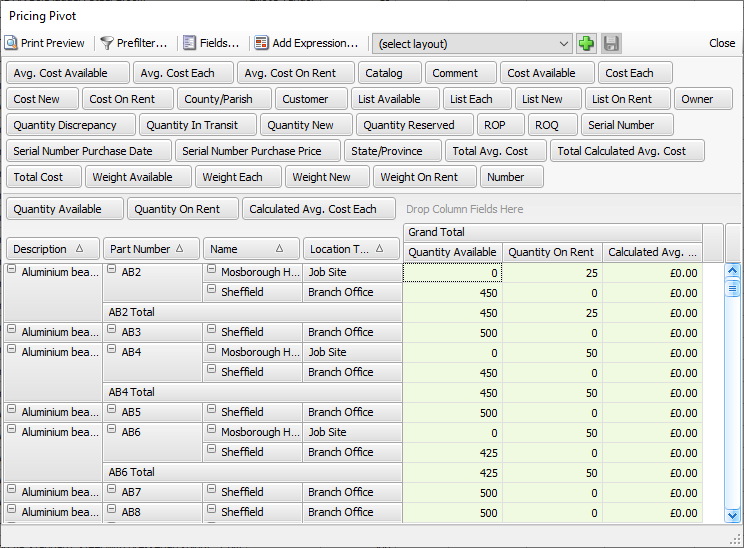Collapse the AB6 part number group
This screenshot has width=744, height=548.
click(x=112, y=429)
